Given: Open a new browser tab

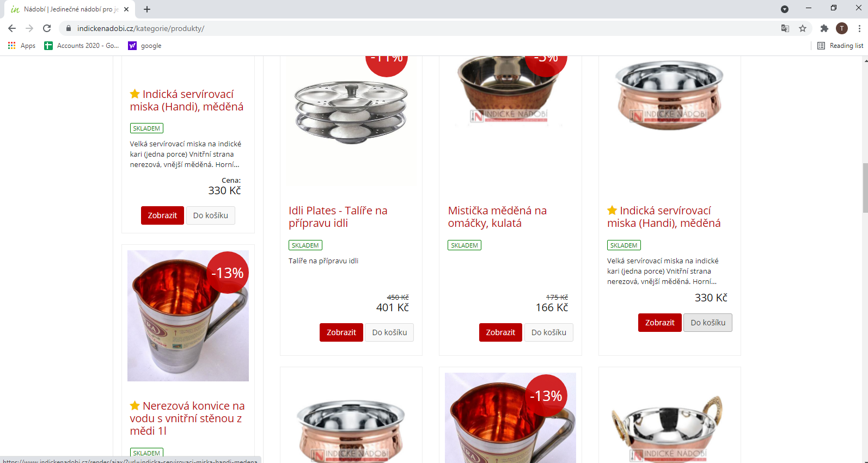Looking at the screenshot, I should [147, 9].
